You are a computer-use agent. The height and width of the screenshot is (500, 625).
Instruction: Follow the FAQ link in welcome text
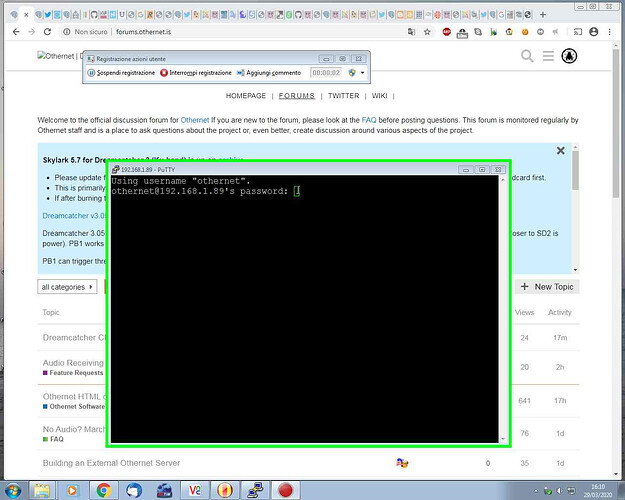[x=369, y=120]
